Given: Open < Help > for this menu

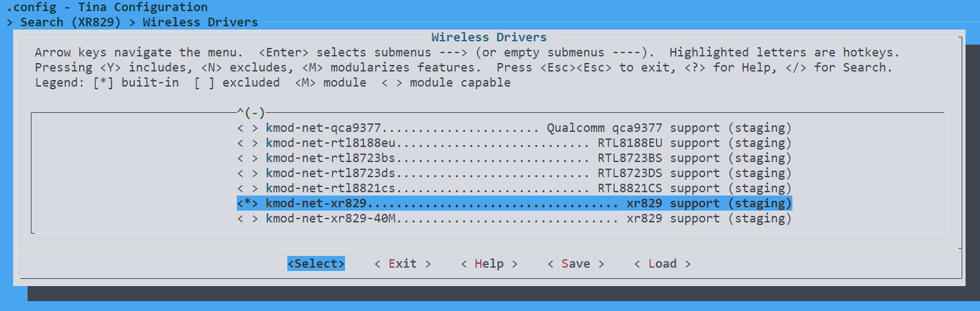Looking at the screenshot, I should pyautogui.click(x=489, y=264).
